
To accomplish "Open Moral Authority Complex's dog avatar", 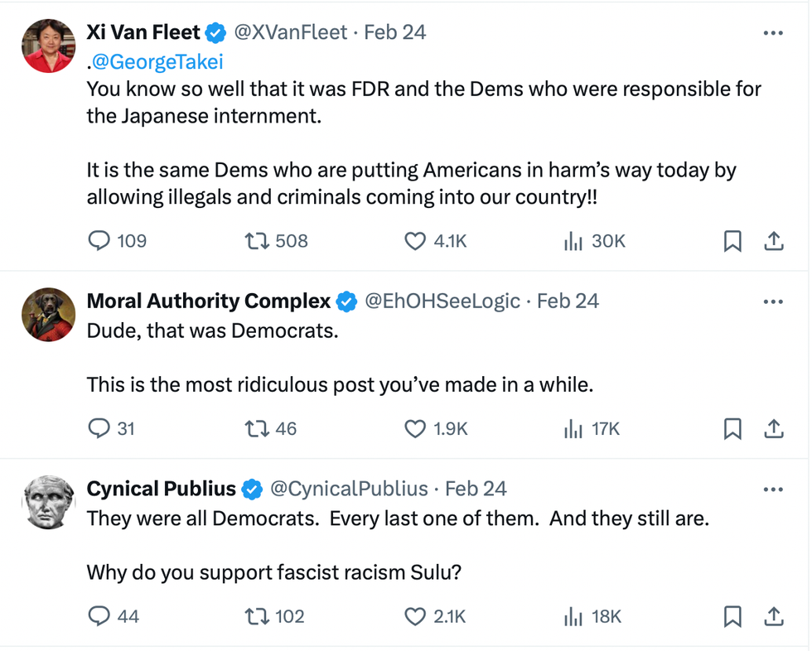I will pyautogui.click(x=48, y=315).
